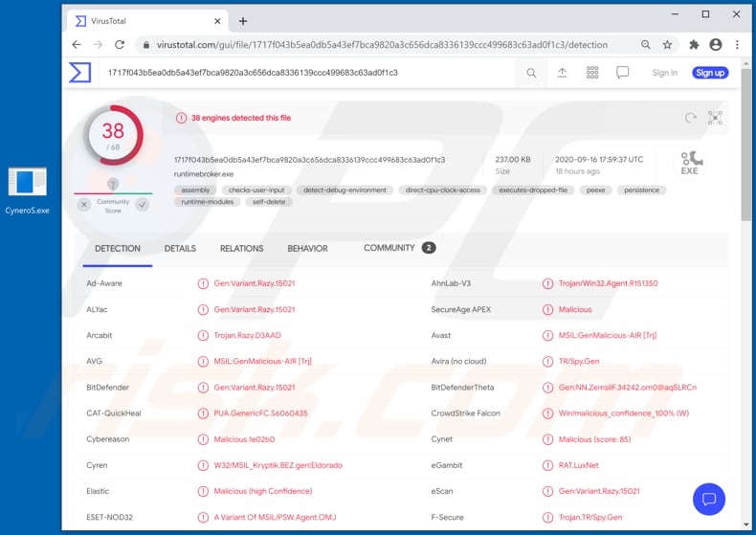Select CyneroS.exe desktop icon
756x535 pixels.
[28, 190]
